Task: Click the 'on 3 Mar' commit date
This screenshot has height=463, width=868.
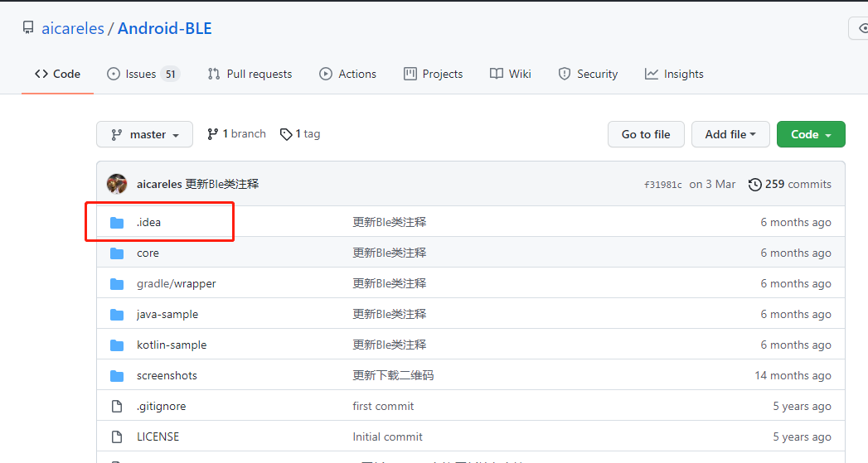Action: pos(712,184)
